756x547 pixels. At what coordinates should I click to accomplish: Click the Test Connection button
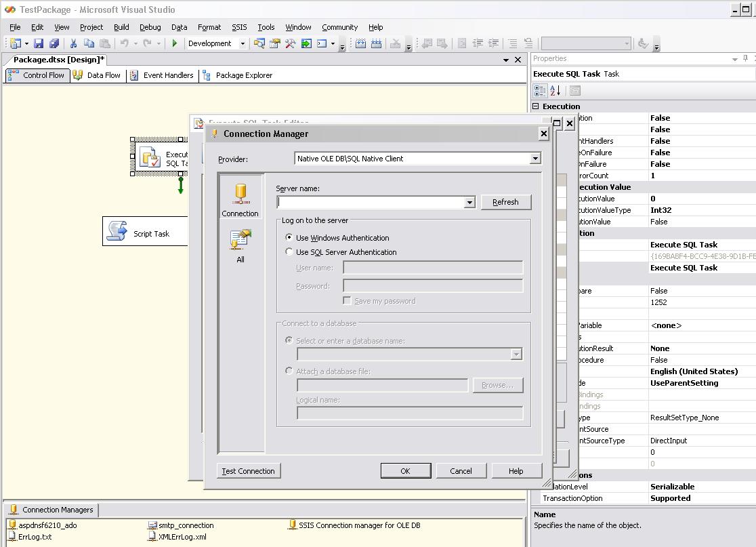coord(249,471)
